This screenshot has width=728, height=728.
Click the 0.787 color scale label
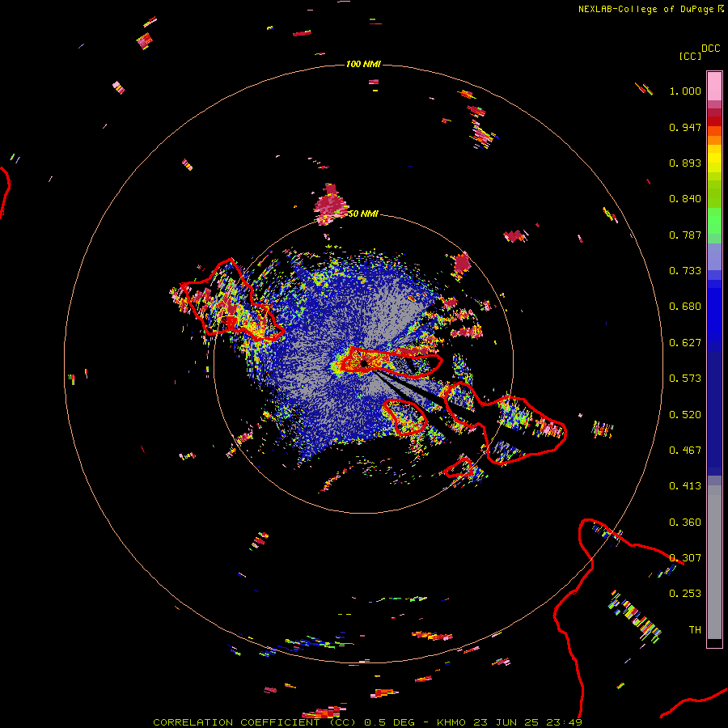coord(685,235)
